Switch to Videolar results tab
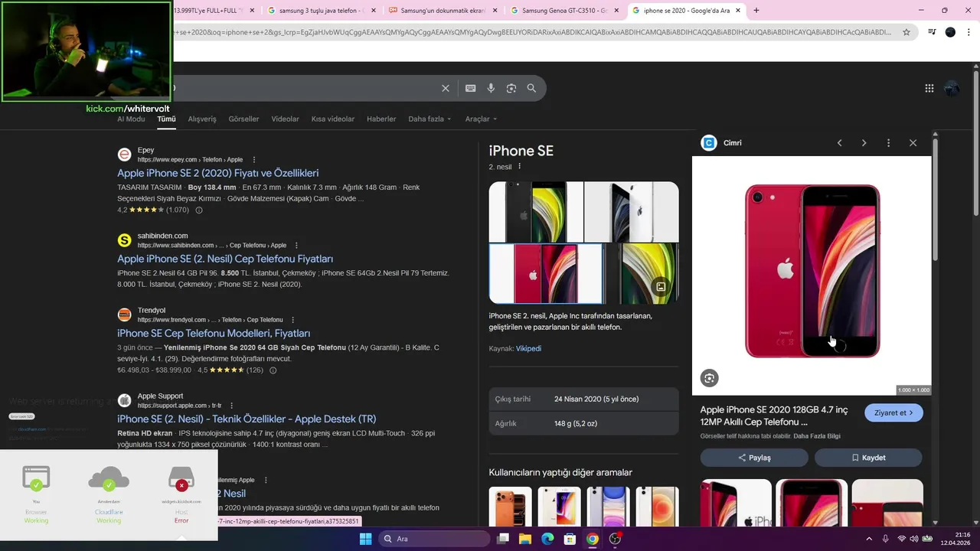 click(x=285, y=119)
